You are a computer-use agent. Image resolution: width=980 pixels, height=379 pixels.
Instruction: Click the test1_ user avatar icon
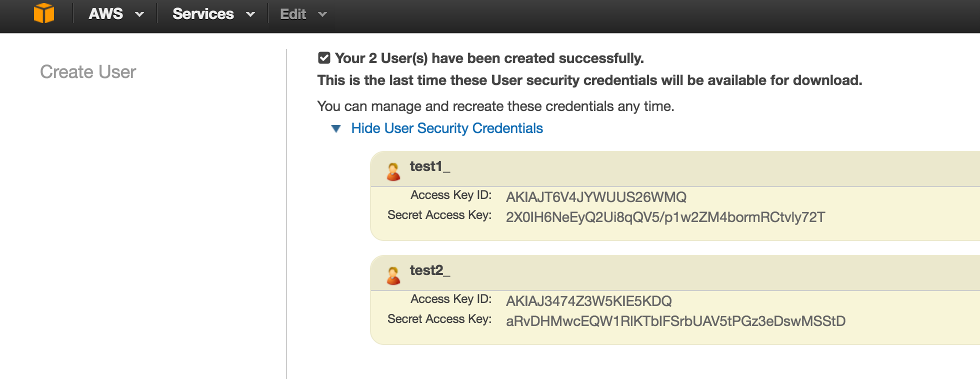tap(393, 171)
